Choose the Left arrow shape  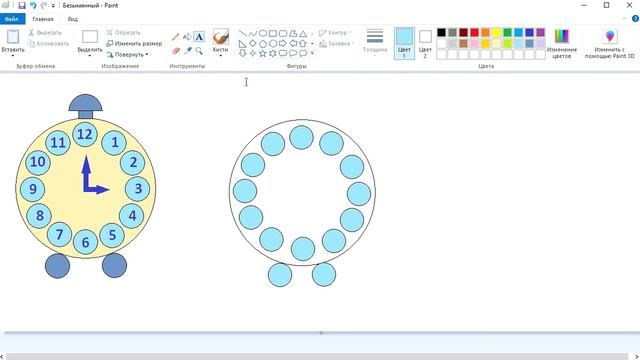pyautogui.click(x=293, y=43)
